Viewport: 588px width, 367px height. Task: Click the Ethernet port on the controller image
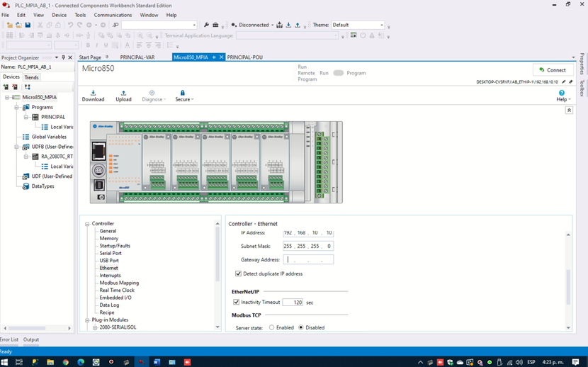pos(99,152)
